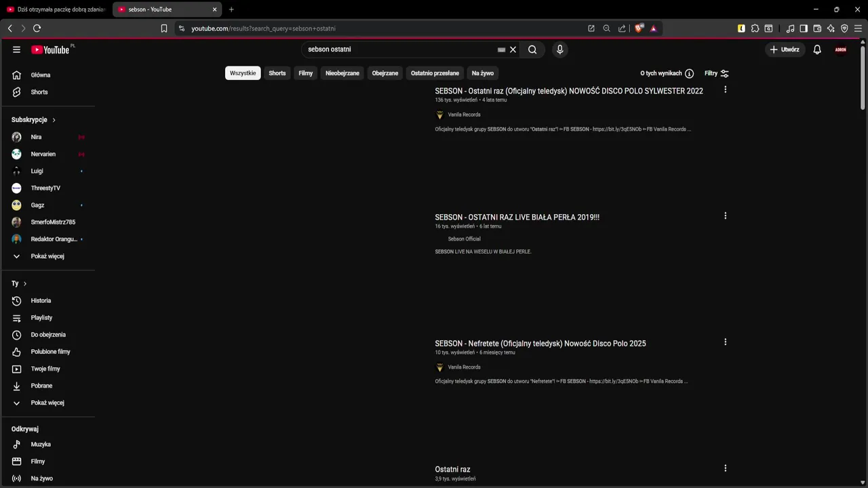Open Do obejrzenia watch later
This screenshot has height=488, width=868.
tap(47, 335)
